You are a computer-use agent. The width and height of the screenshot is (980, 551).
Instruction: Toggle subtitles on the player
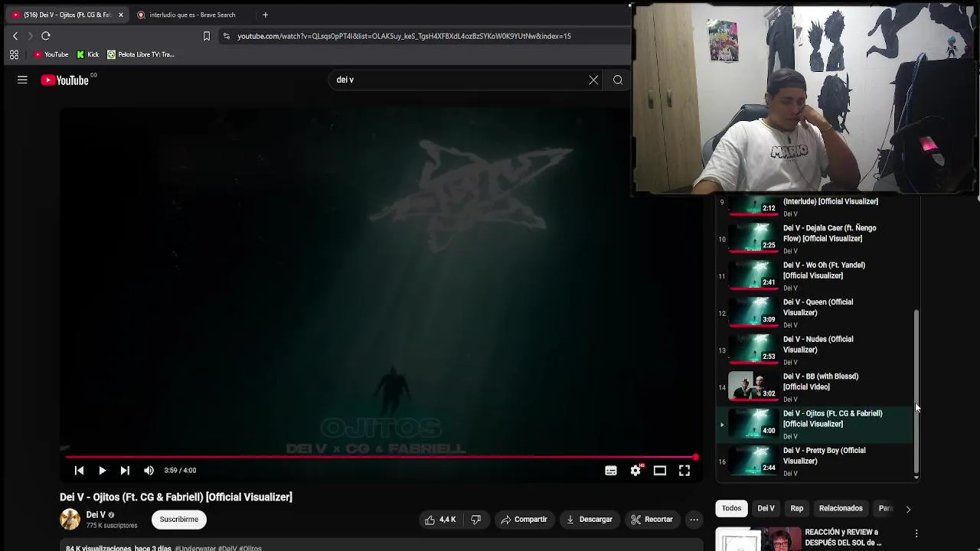tap(611, 471)
